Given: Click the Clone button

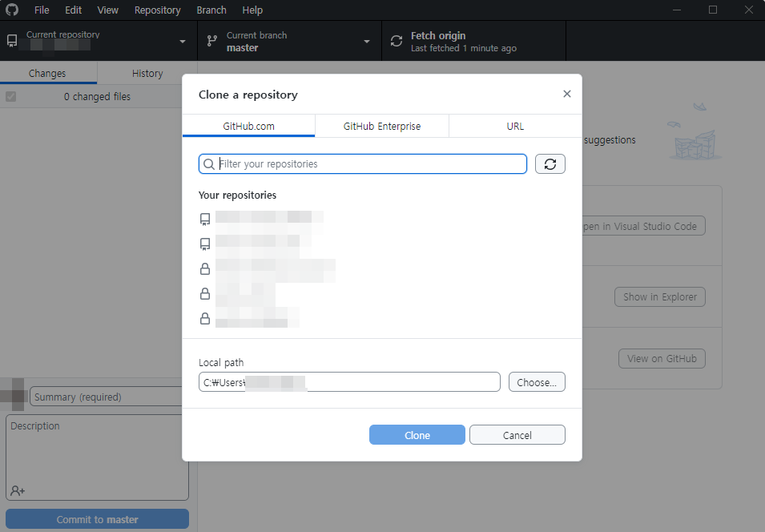Looking at the screenshot, I should 417,435.
